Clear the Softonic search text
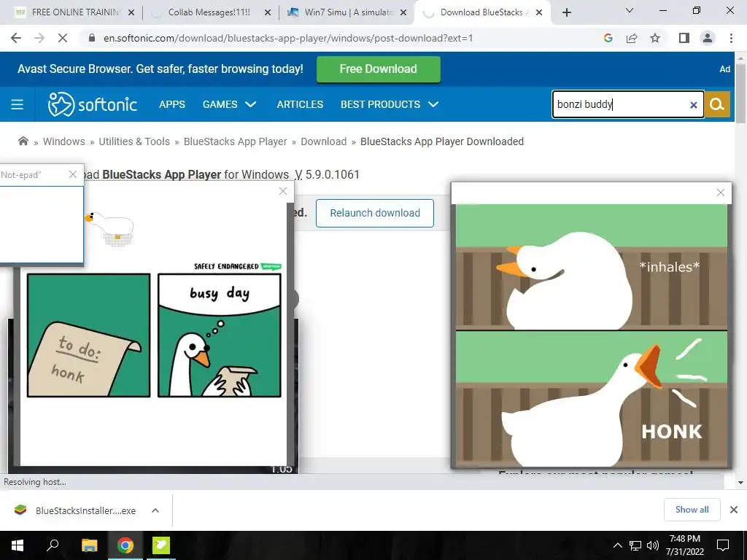Image resolution: width=747 pixels, height=560 pixels. 694,105
